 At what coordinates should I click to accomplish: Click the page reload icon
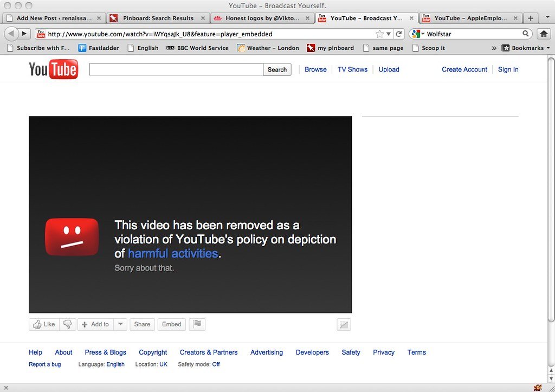click(x=399, y=34)
